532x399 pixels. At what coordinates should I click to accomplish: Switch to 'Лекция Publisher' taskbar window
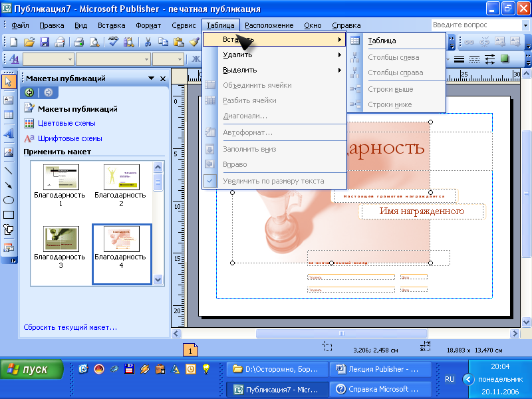[x=380, y=369]
